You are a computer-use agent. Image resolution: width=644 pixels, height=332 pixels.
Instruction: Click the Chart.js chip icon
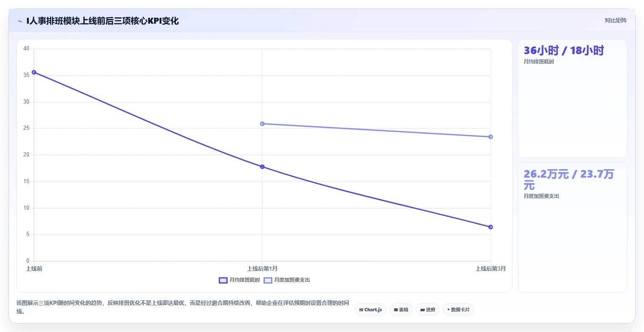click(x=361, y=310)
